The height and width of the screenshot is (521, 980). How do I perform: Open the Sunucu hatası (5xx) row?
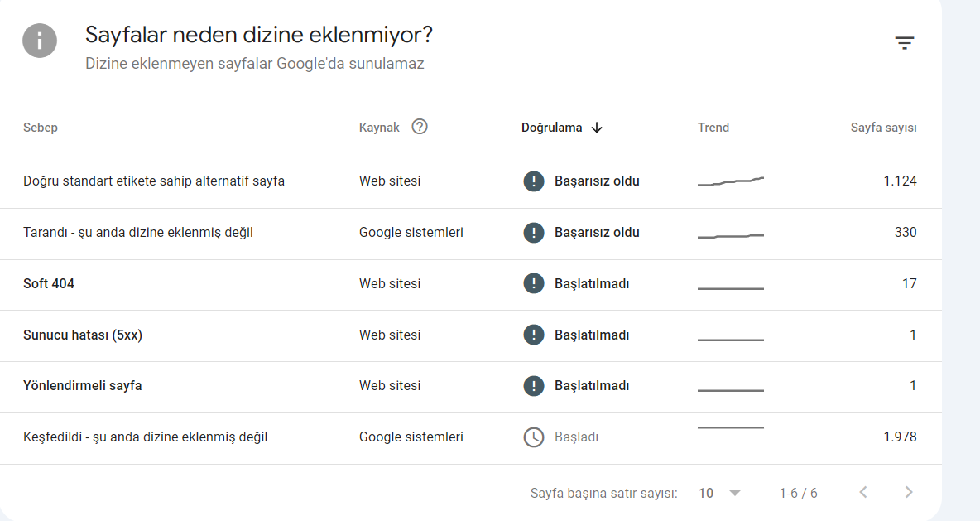click(471, 335)
